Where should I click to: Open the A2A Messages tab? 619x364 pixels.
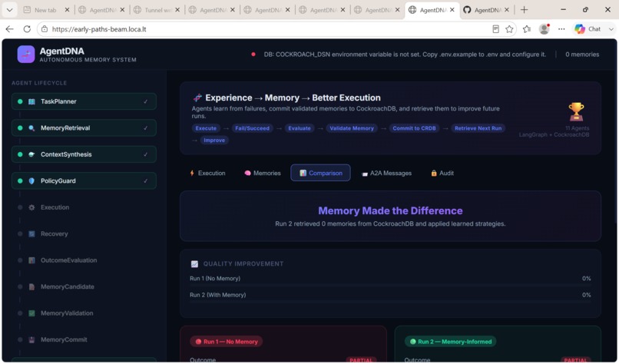[386, 173]
